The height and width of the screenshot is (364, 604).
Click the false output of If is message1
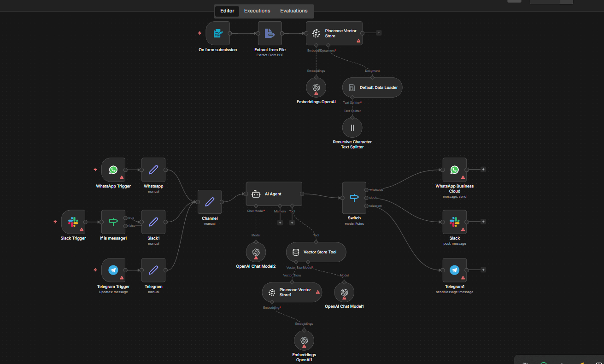(125, 226)
